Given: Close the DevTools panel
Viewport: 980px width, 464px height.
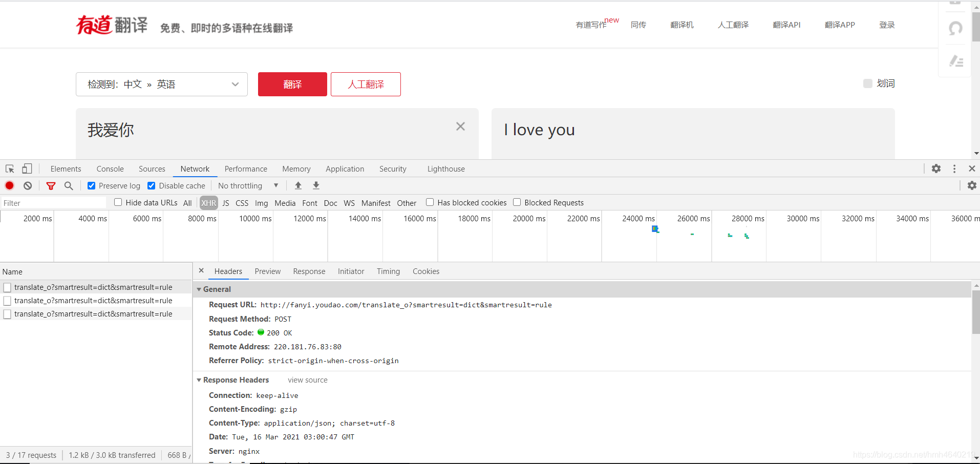Looking at the screenshot, I should tap(972, 168).
